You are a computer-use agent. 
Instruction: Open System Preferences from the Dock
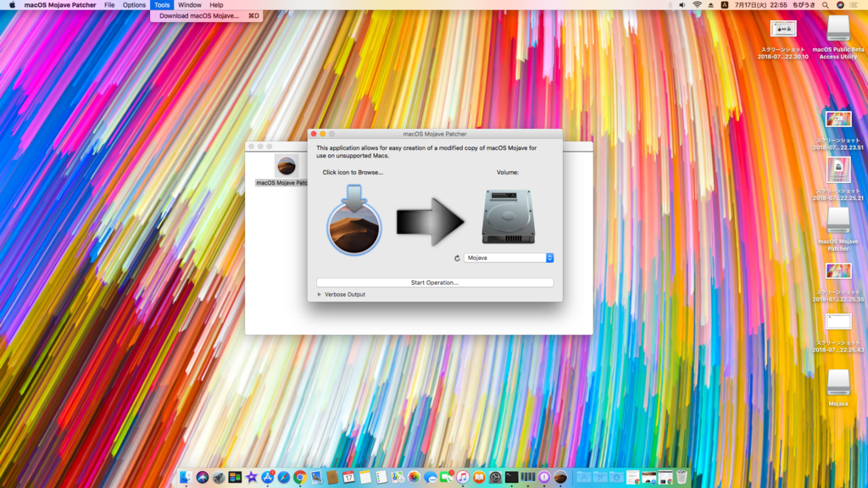(x=495, y=477)
